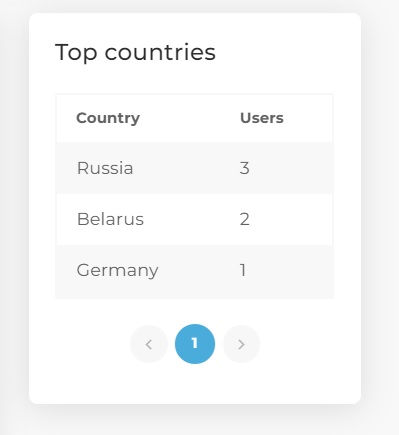Go to the next page arrow
This screenshot has height=435, width=399.
click(241, 344)
